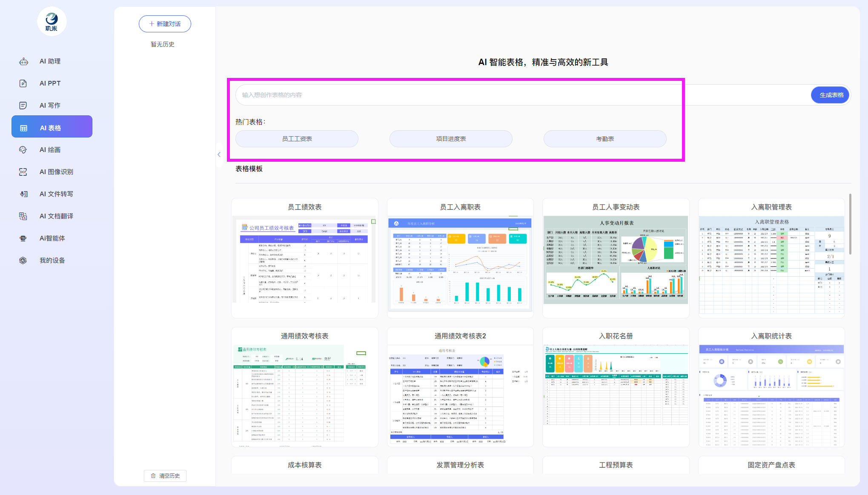Click the 生成表格 button
This screenshot has height=495, width=868.
(x=831, y=95)
